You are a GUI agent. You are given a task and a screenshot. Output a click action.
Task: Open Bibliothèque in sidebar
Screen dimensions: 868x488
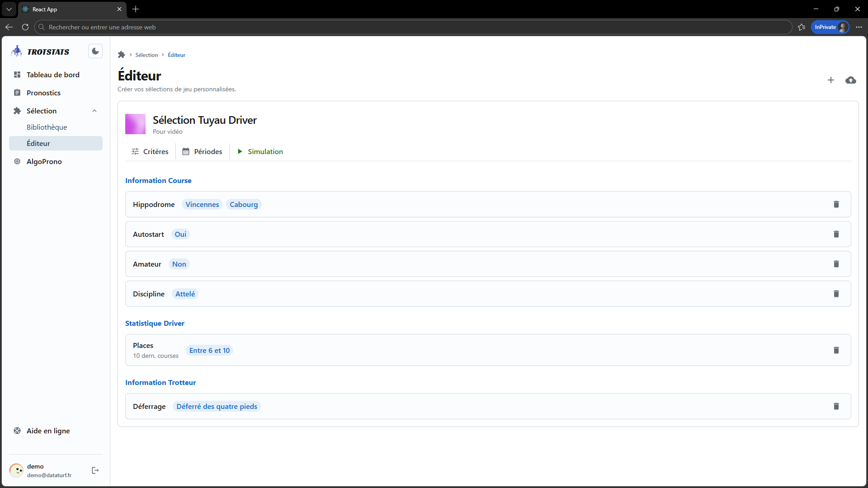coord(47,127)
